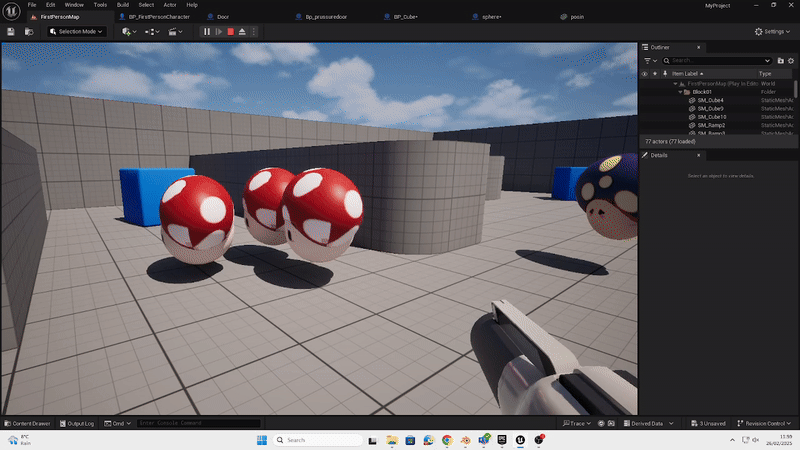Open the Windows Start menu
Image resolution: width=800 pixels, height=450 pixels.
tap(262, 440)
